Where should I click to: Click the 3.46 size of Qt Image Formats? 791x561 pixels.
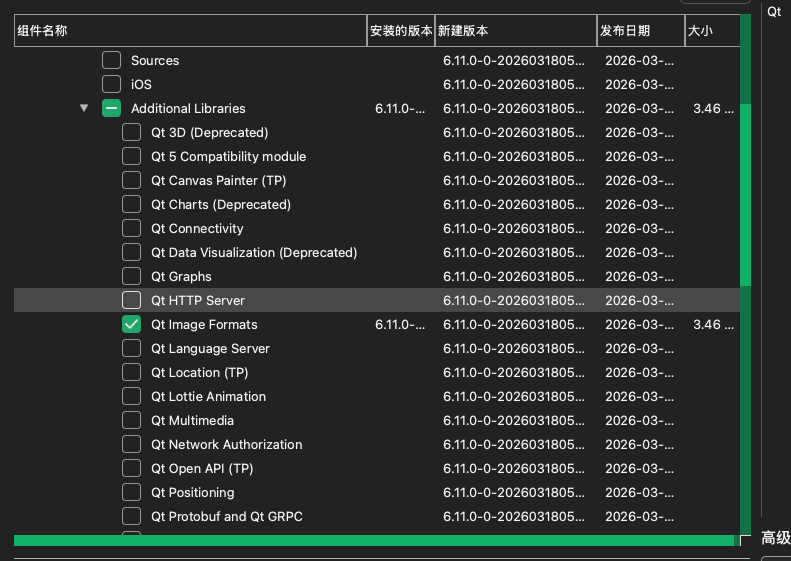[713, 324]
